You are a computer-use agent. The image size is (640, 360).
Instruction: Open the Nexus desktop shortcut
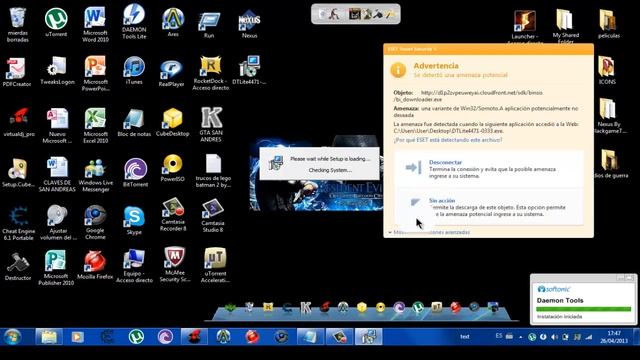pos(249,21)
